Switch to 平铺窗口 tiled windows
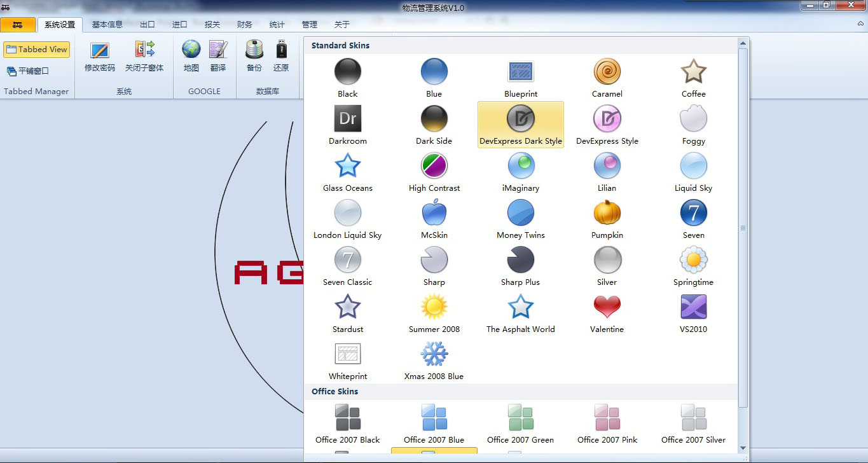 pyautogui.click(x=28, y=71)
